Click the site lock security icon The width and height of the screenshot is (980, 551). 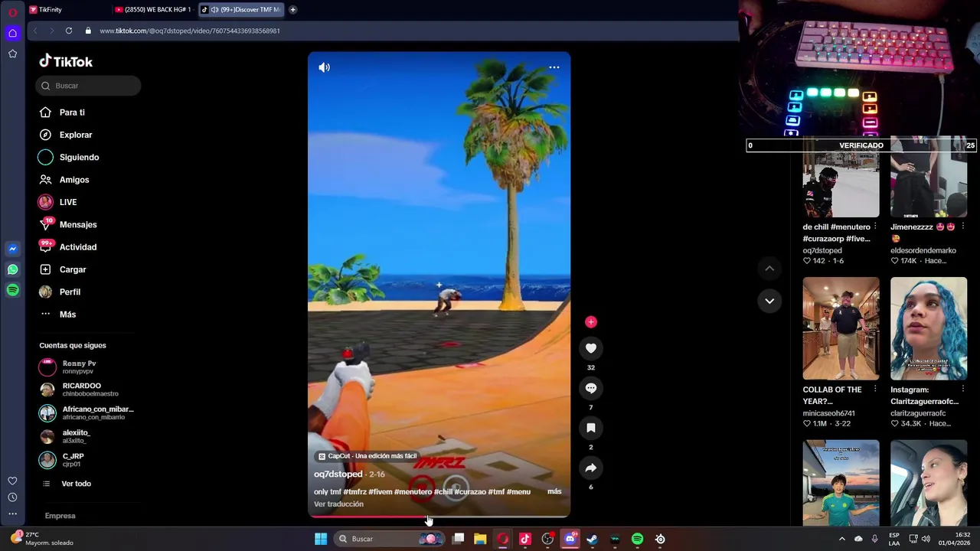88,31
